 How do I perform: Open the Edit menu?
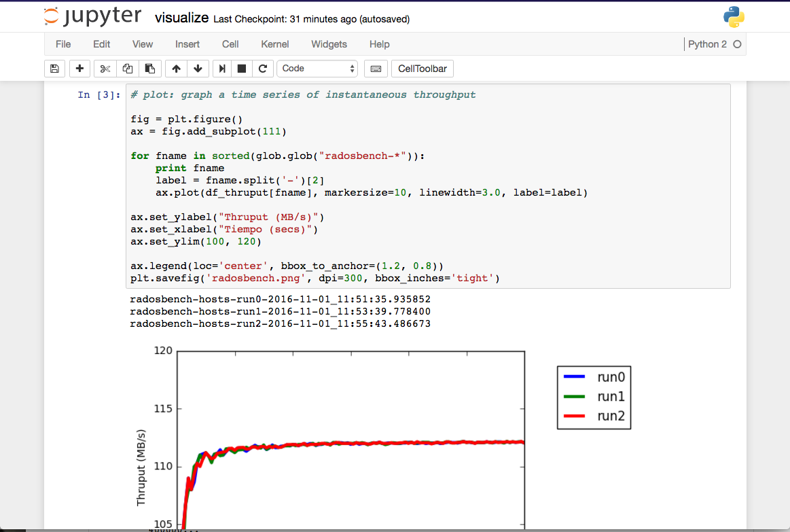coord(101,44)
